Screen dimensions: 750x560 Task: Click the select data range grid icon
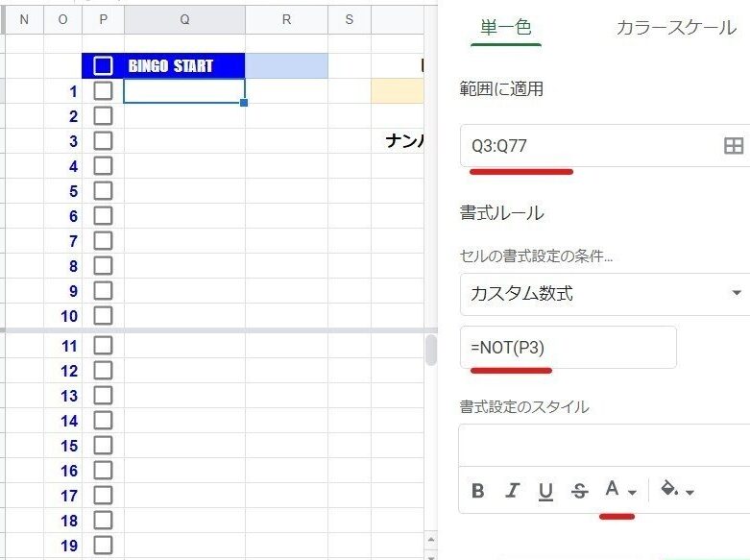click(733, 146)
